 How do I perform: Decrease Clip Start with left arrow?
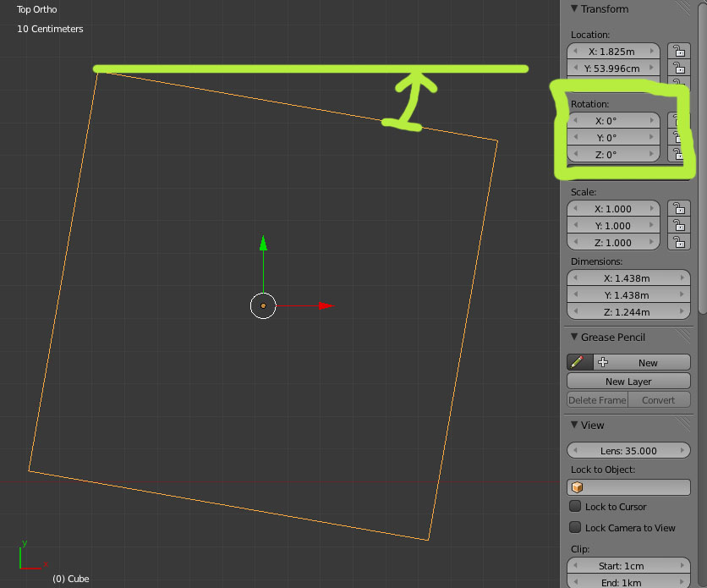coord(575,565)
